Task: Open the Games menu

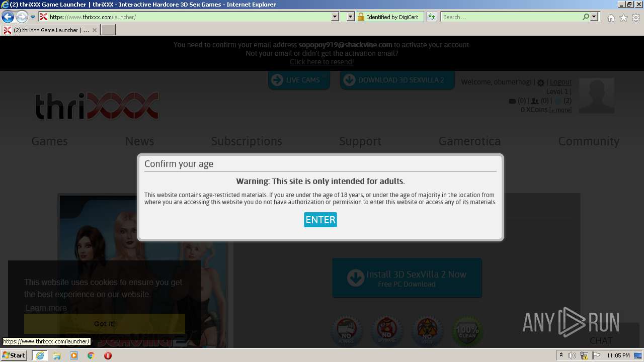Action: 49,141
